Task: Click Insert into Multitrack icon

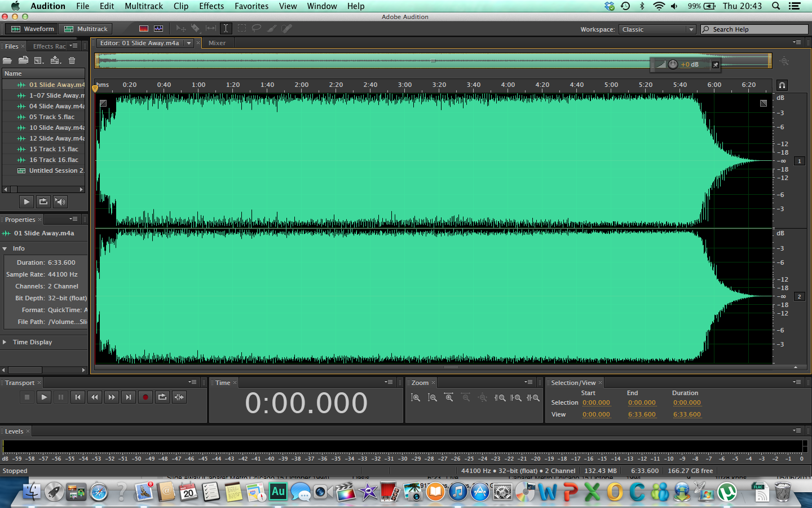Action: pos(55,60)
